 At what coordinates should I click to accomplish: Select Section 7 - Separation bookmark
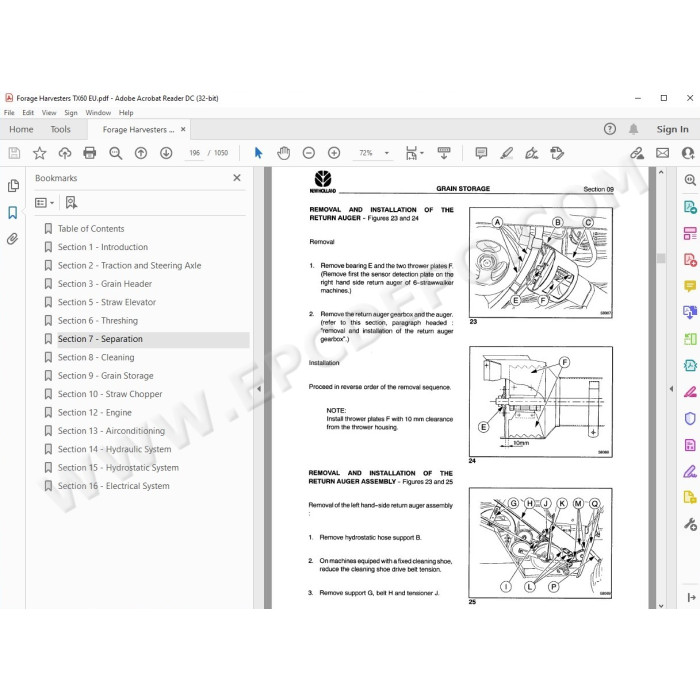100,339
